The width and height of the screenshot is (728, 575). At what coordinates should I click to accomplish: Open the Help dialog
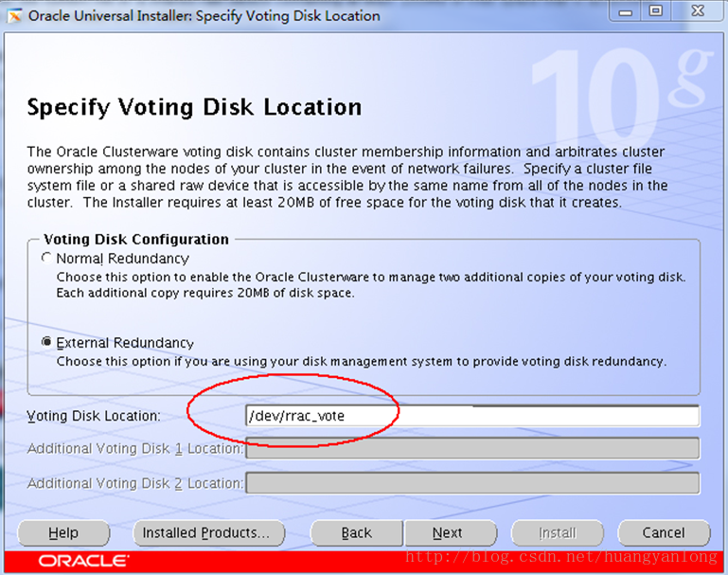62,533
